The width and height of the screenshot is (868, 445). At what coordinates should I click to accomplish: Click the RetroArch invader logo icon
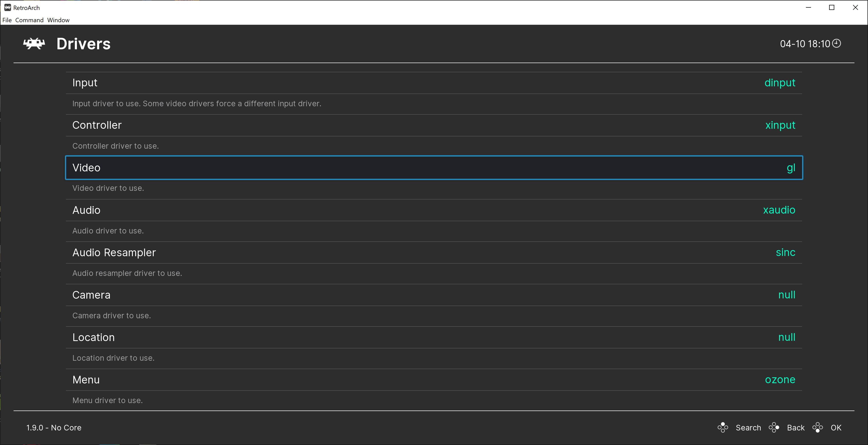point(34,44)
